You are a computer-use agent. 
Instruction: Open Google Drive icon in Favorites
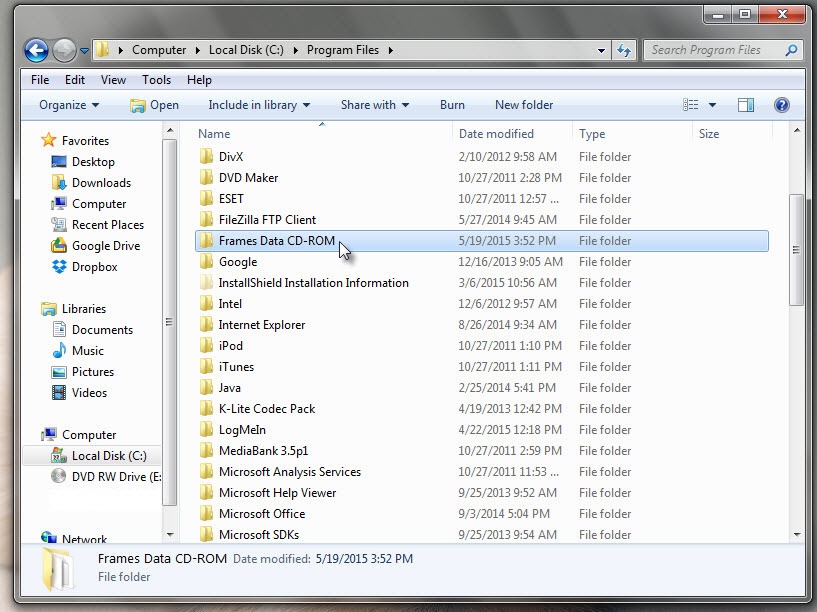[x=59, y=245]
